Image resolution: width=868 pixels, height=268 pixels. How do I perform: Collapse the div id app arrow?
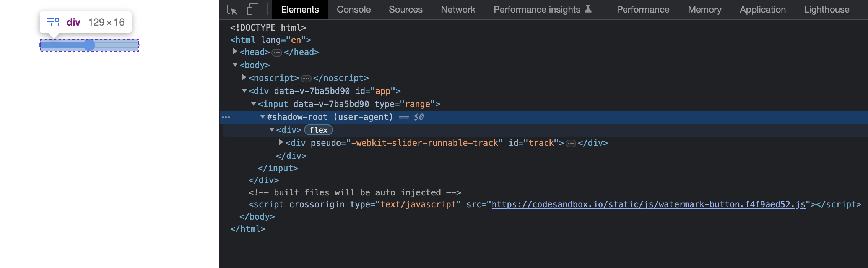(x=244, y=90)
